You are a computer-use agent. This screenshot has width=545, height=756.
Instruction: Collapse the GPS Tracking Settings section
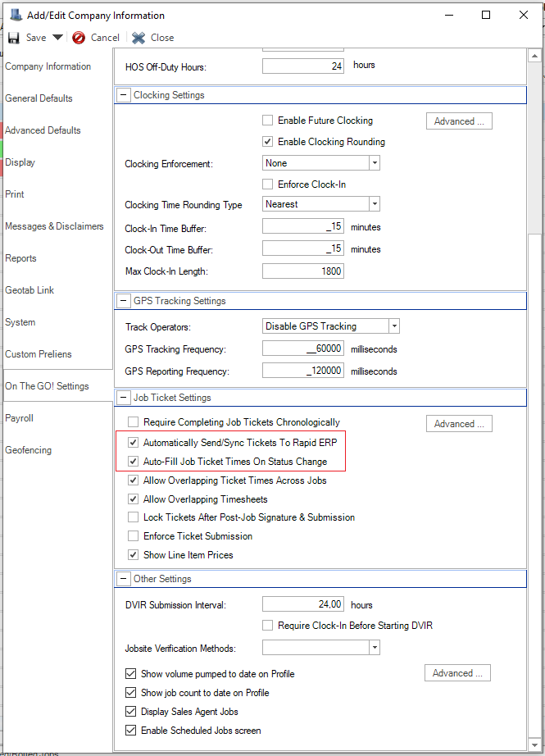(124, 301)
